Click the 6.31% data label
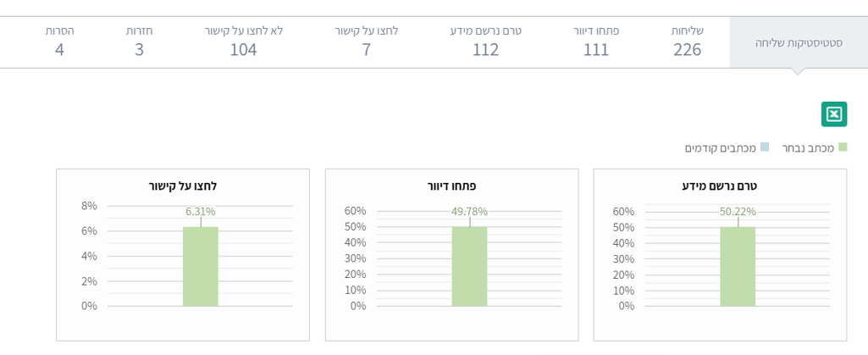The width and height of the screenshot is (868, 355). coord(201,212)
